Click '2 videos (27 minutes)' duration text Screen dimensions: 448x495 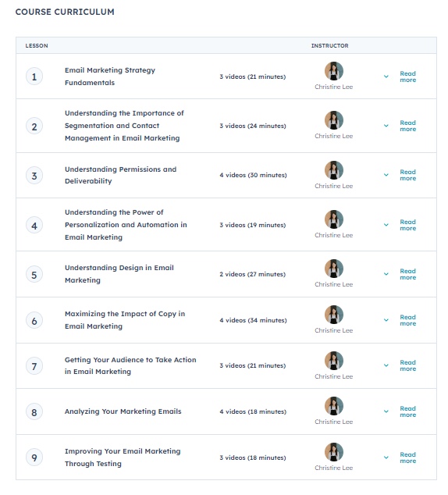pyautogui.click(x=252, y=274)
